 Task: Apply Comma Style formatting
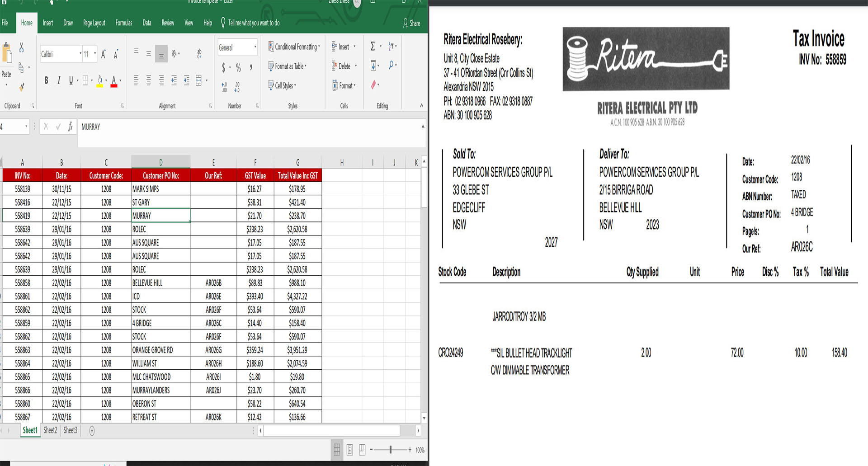pyautogui.click(x=251, y=67)
